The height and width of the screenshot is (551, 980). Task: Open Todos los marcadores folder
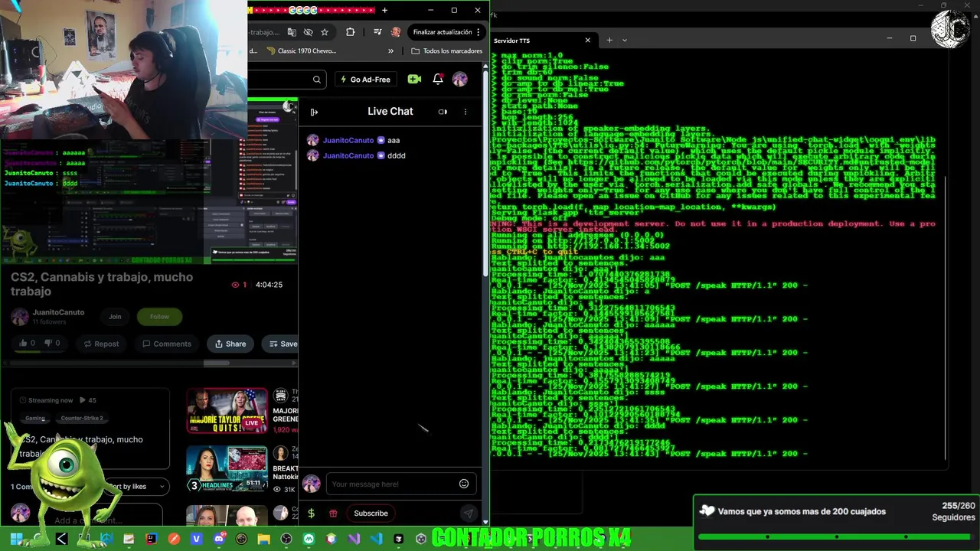click(446, 51)
